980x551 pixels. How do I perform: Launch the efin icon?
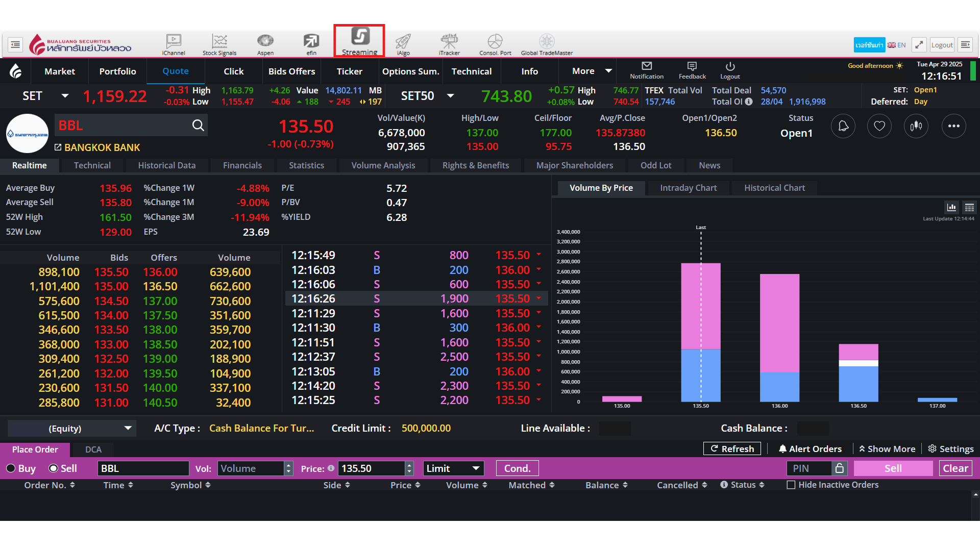point(311,44)
